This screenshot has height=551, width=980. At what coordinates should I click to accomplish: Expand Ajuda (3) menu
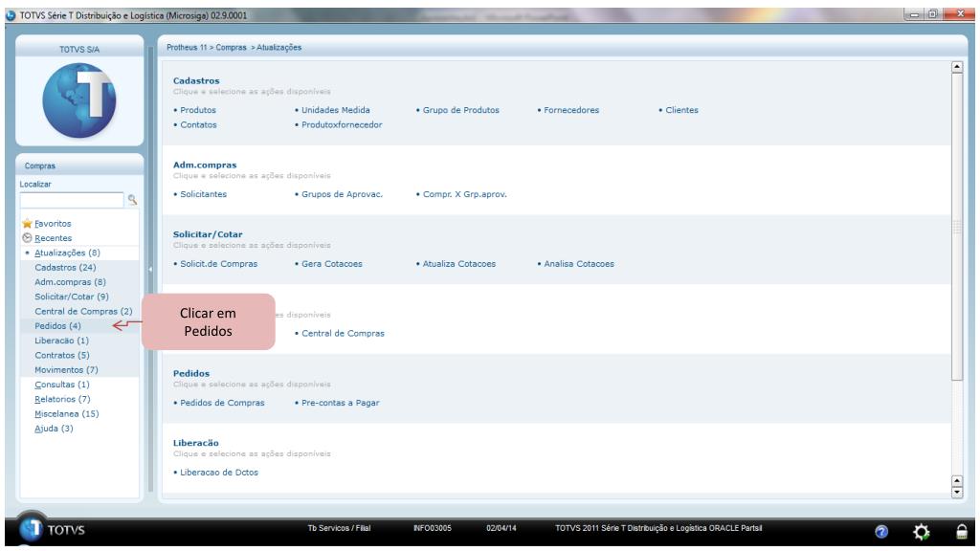click(x=54, y=429)
